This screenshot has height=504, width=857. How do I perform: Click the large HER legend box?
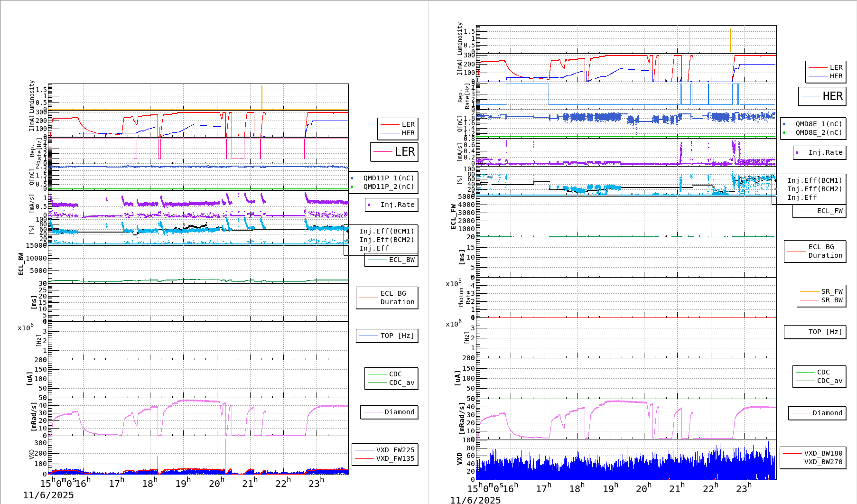[x=822, y=96]
